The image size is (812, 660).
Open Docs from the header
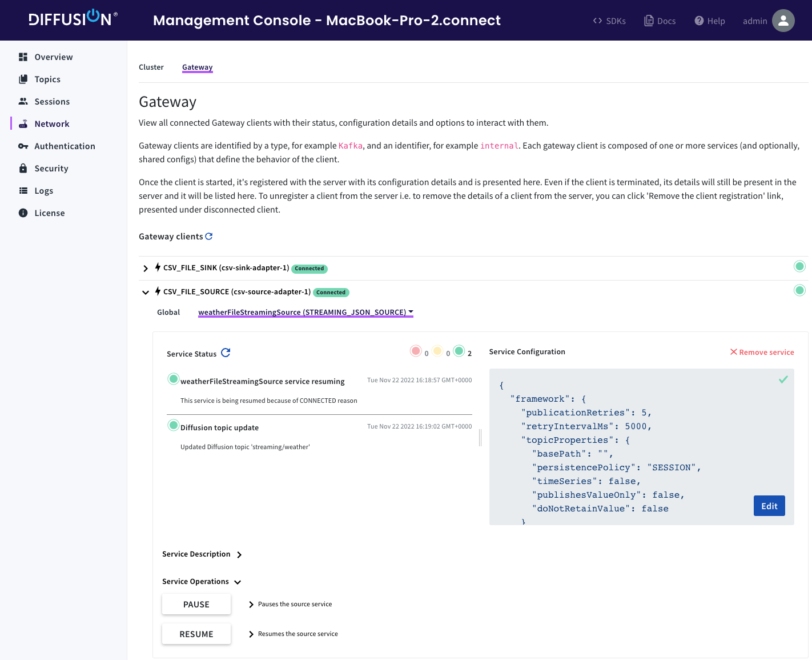coord(660,21)
